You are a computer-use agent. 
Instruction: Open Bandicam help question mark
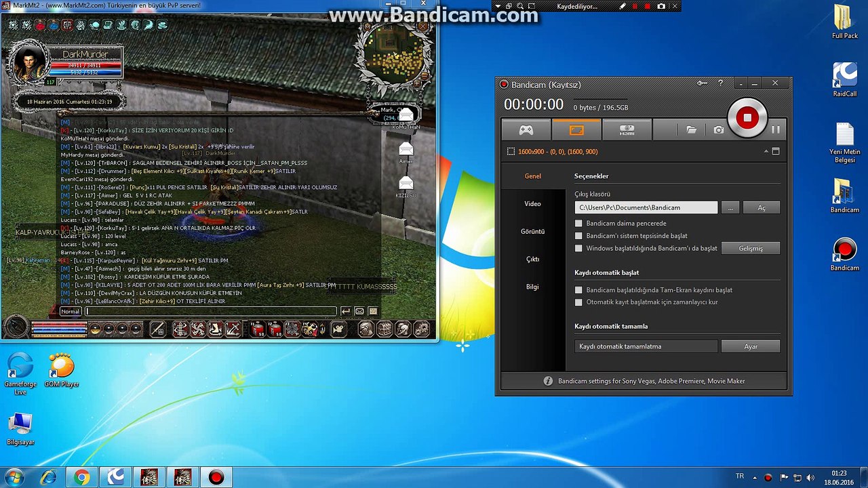720,83
